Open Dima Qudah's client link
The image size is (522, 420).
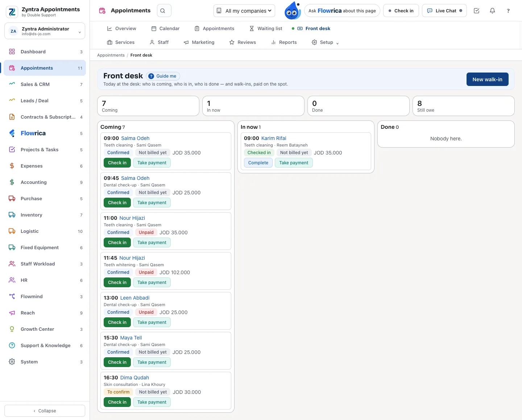134,378
